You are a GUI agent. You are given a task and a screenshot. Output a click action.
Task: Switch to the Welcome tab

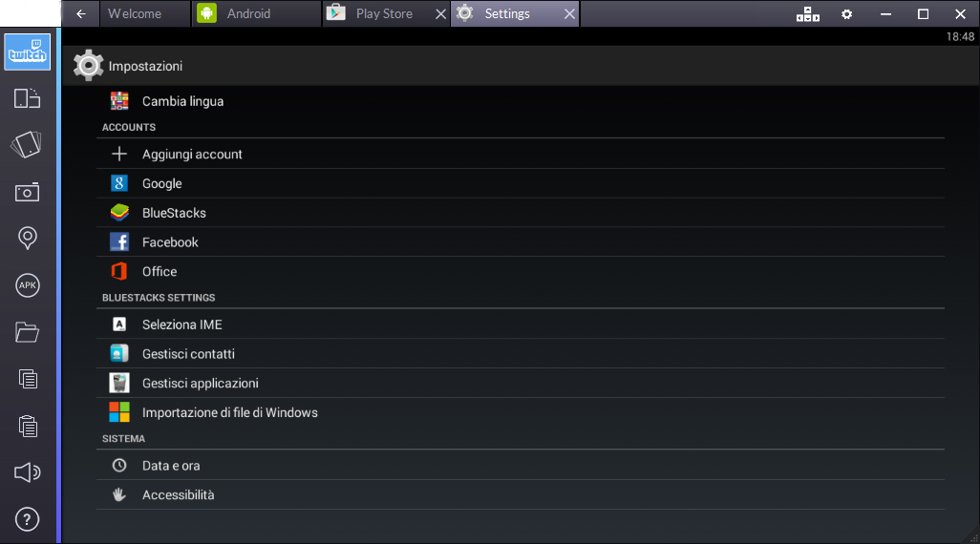pyautogui.click(x=135, y=14)
